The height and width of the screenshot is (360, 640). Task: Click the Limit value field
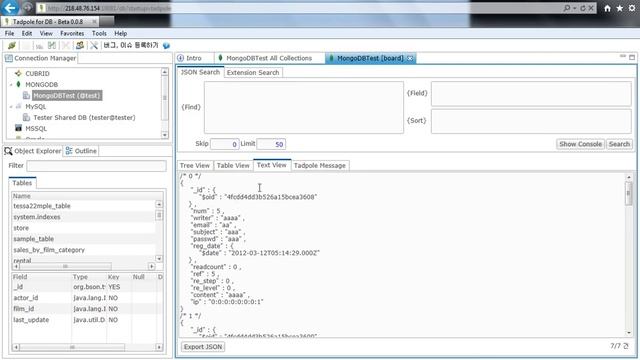click(x=271, y=144)
